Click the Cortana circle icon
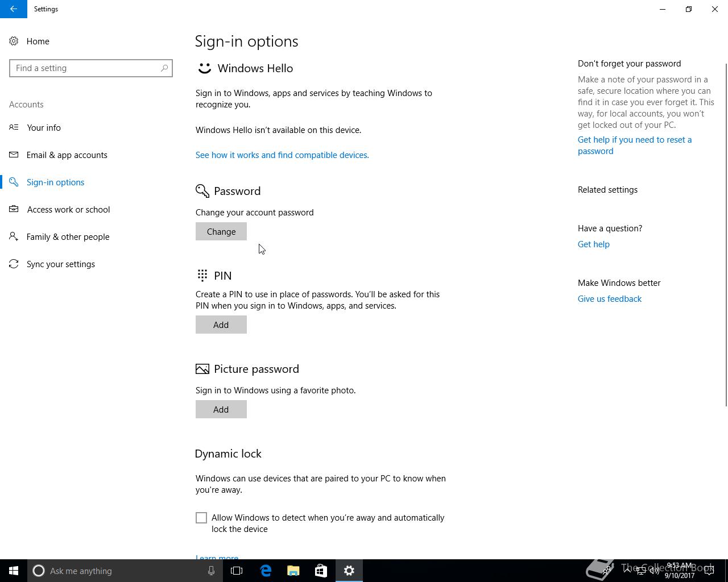The image size is (728, 582). (x=39, y=571)
